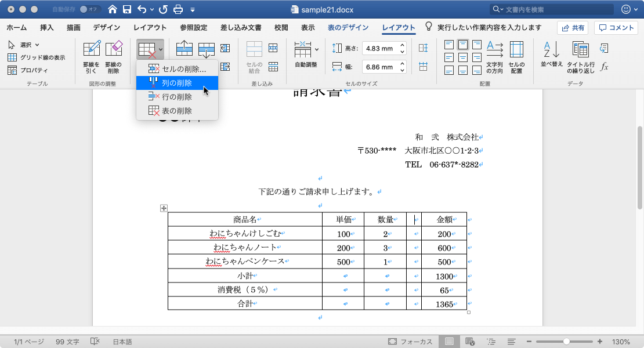
Task: Choose Delete Table (表の削除) from the menu
Action: [177, 111]
